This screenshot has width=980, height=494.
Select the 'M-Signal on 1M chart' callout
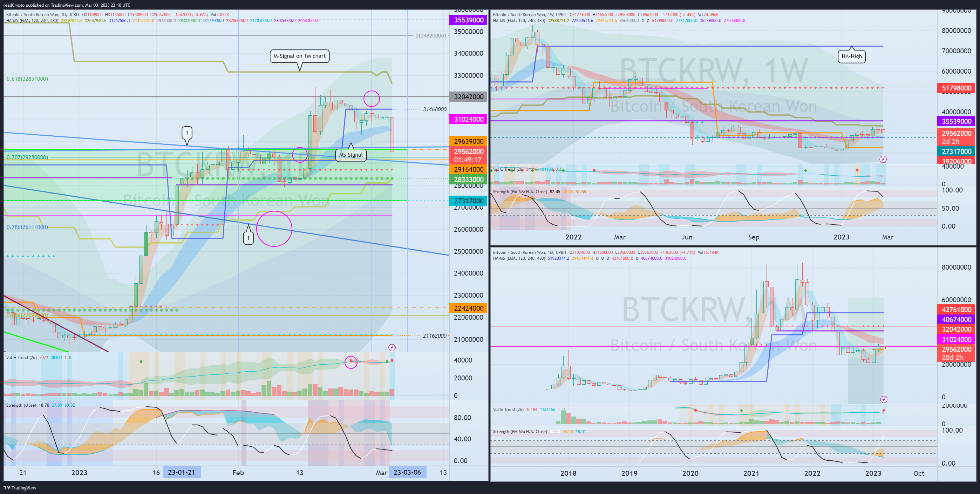300,56
